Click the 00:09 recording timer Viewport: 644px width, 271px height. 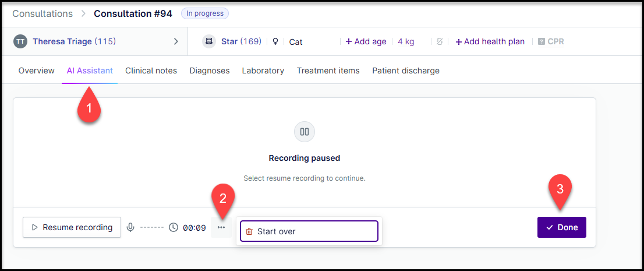pos(194,228)
